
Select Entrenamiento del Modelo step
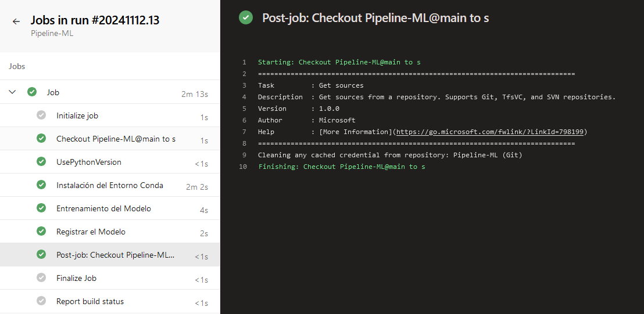[x=103, y=208]
